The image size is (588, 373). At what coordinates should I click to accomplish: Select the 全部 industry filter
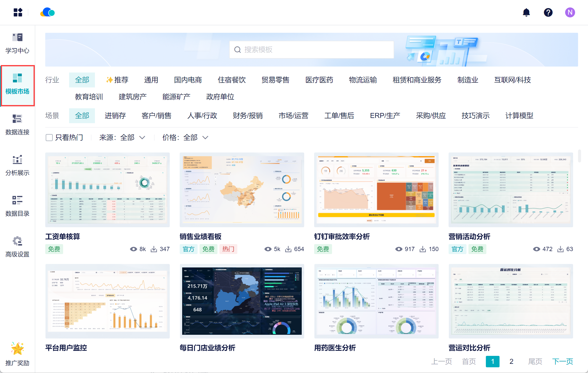click(82, 80)
